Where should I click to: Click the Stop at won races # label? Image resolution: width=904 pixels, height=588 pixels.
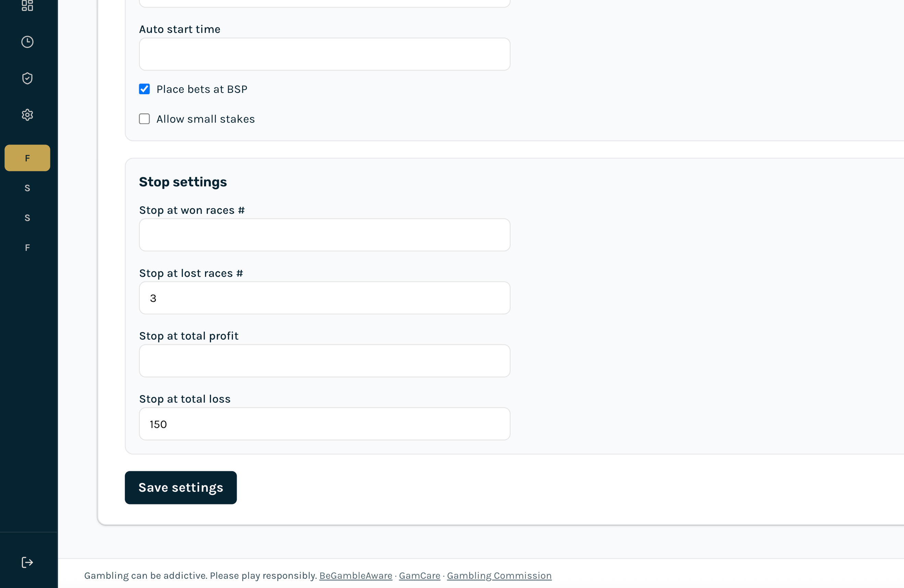click(192, 210)
